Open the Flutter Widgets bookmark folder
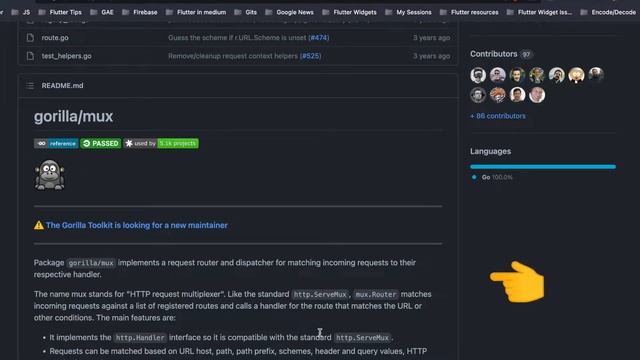Viewport: 640px width, 360px height. click(349, 12)
